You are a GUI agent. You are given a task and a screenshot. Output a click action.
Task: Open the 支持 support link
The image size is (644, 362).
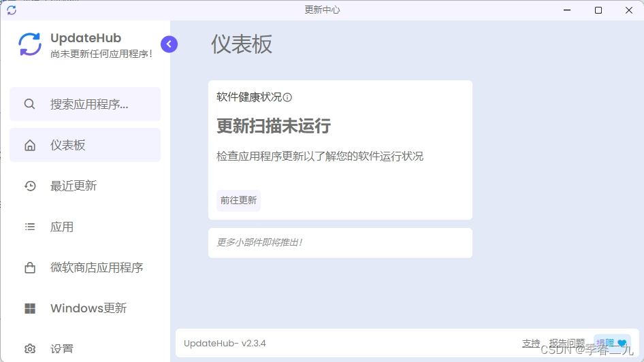pos(530,343)
